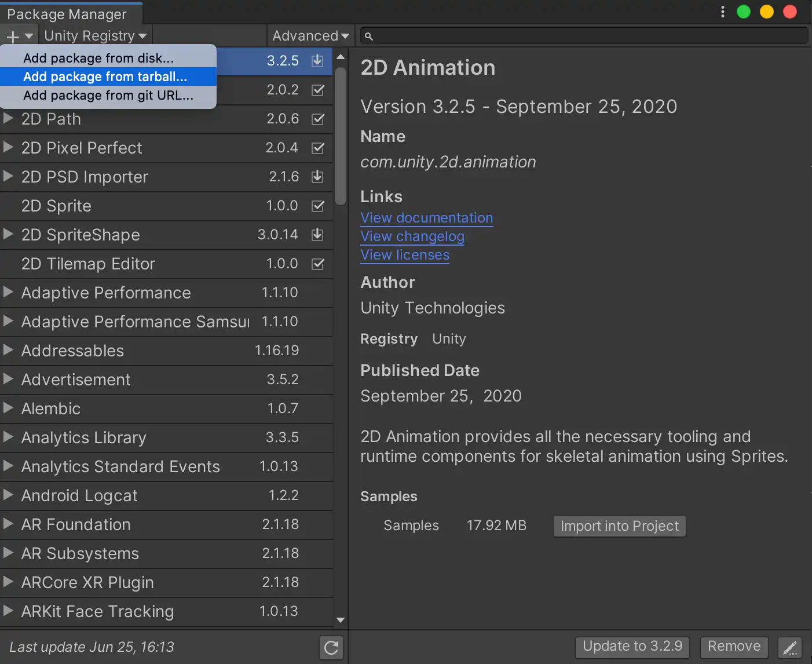Click the checkmark beside 2D Pixel Perfect

[317, 148]
